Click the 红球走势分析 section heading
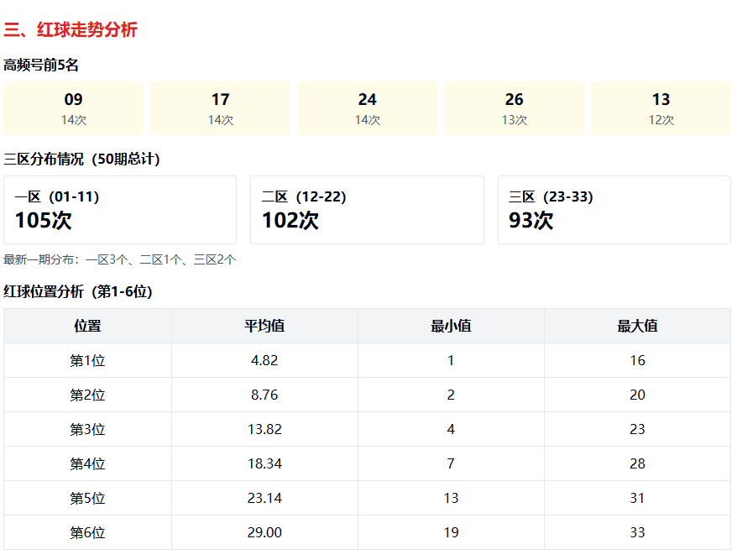This screenshot has height=560, width=737. [71, 30]
